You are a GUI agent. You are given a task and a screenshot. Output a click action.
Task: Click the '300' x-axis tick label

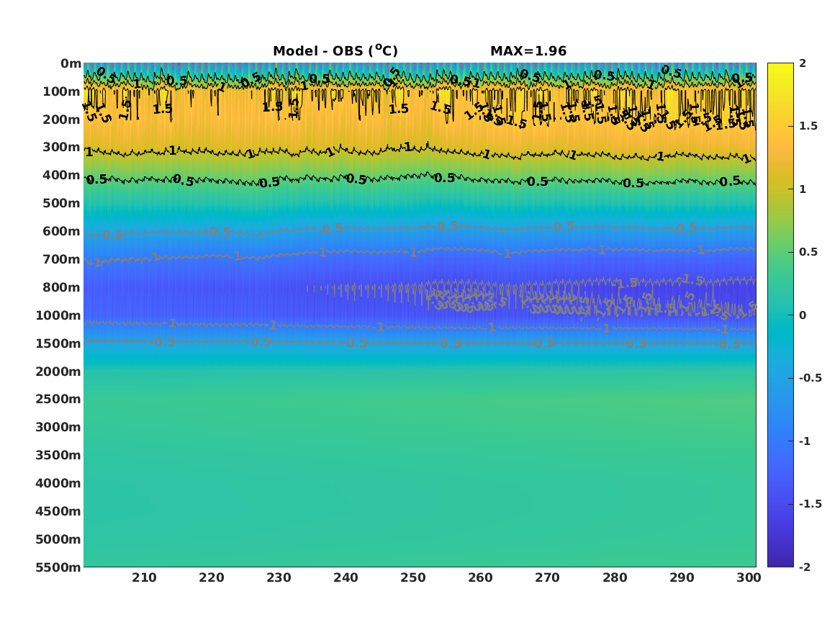[x=749, y=577]
